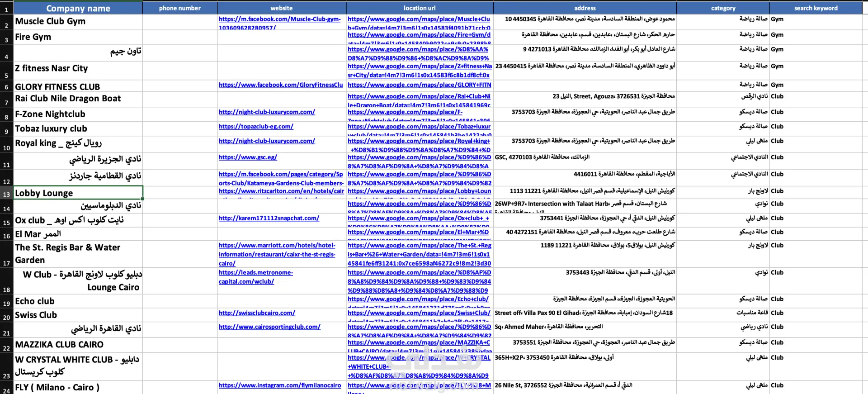This screenshot has height=394, width=868.
Task: Select the "Royal king" company cell
Action: (x=78, y=144)
